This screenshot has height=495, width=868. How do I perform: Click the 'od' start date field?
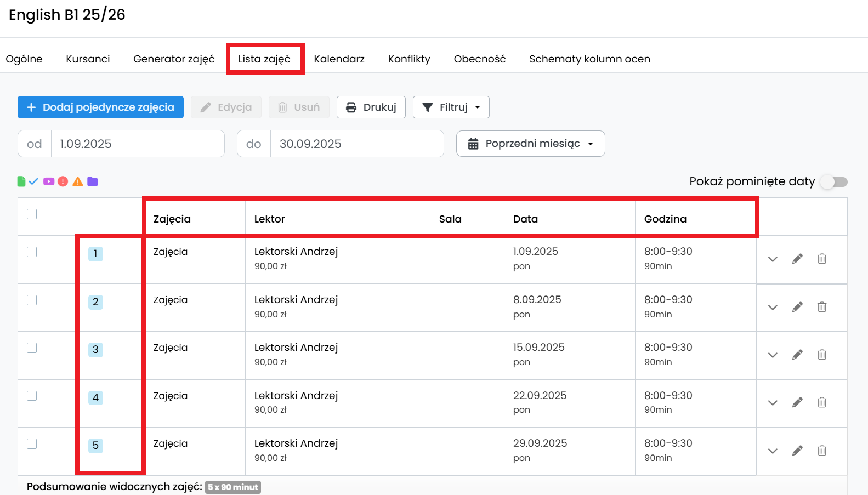pyautogui.click(x=137, y=144)
